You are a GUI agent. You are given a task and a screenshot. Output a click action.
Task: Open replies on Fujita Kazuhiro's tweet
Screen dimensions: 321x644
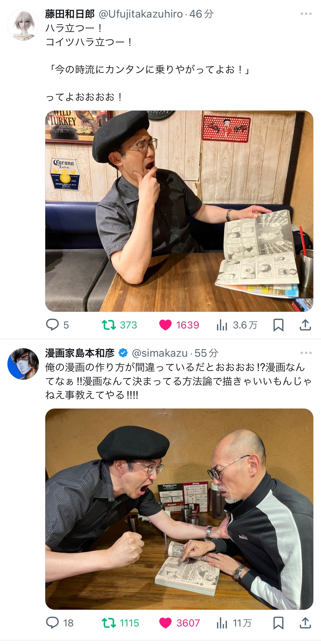click(x=57, y=325)
